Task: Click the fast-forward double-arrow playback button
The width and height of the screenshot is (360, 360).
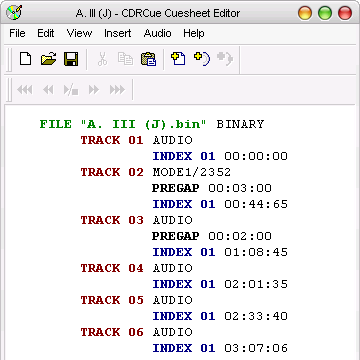Action: pyautogui.click(x=94, y=90)
